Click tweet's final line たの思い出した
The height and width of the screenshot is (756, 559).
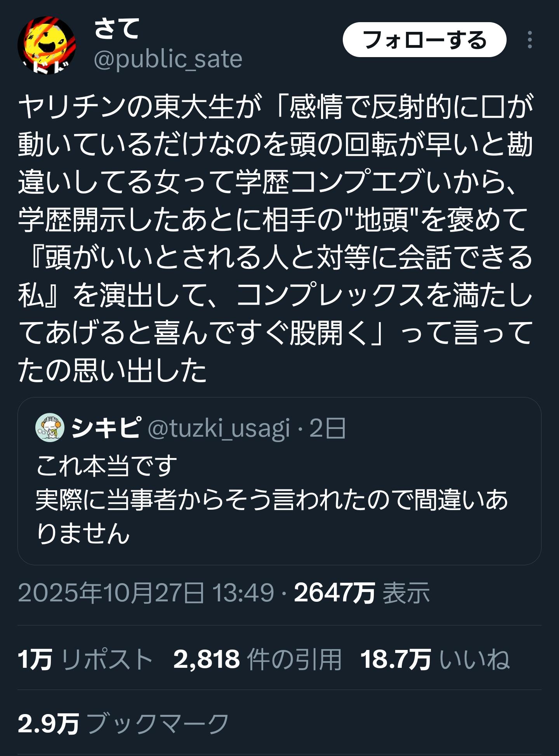(x=113, y=370)
